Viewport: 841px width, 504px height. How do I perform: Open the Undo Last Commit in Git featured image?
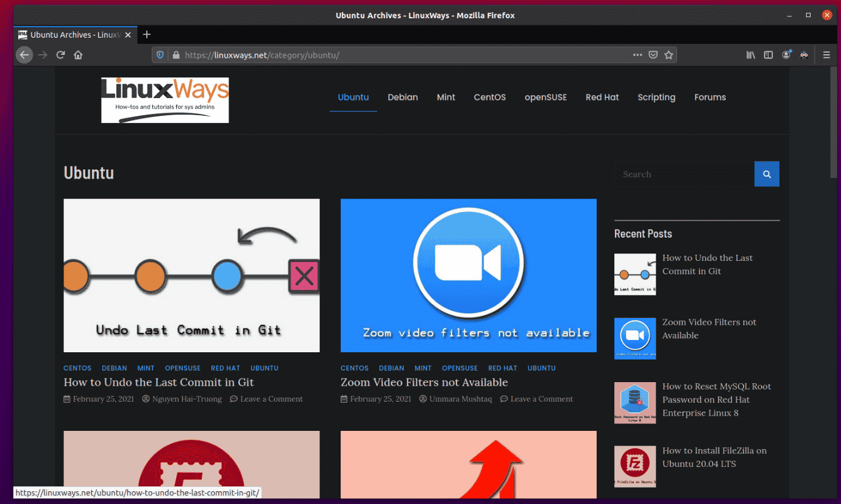click(191, 275)
